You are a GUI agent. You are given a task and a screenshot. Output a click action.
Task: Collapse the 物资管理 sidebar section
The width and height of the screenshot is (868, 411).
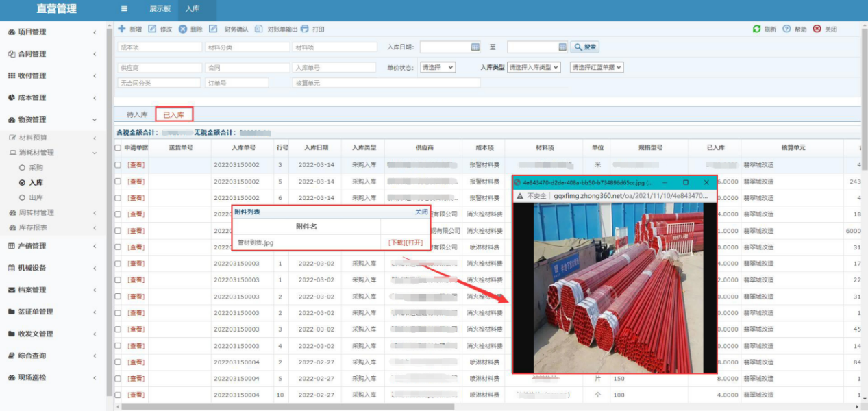[53, 119]
